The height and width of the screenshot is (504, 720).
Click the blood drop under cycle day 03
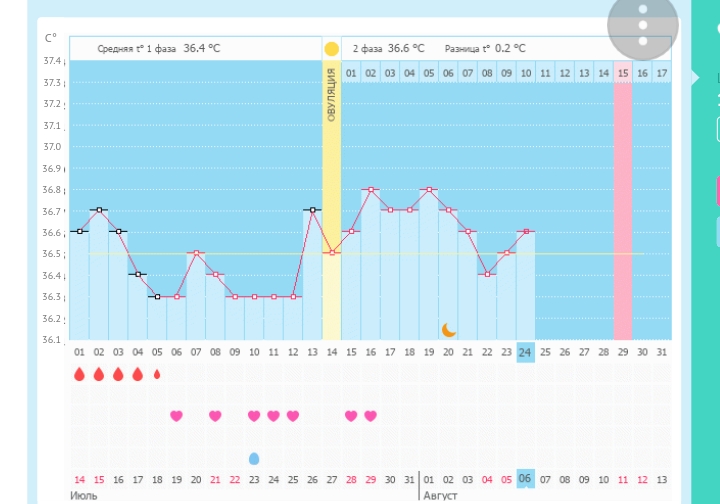(118, 374)
